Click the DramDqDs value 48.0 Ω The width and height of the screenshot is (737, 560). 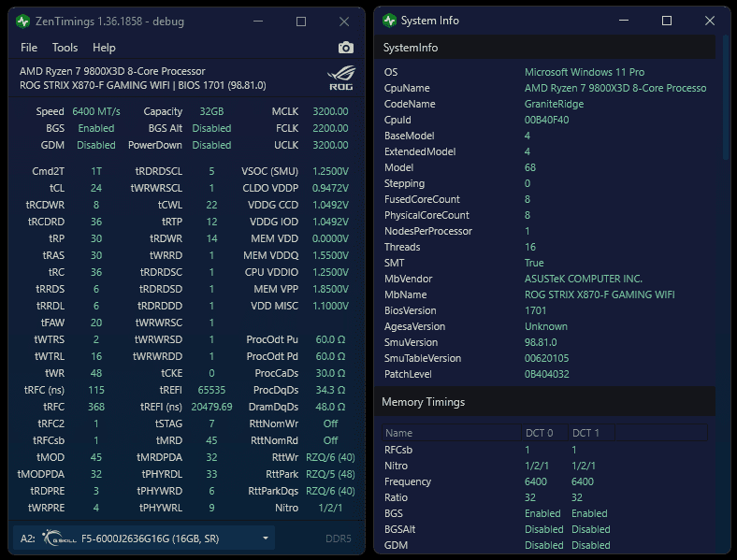[x=330, y=407]
